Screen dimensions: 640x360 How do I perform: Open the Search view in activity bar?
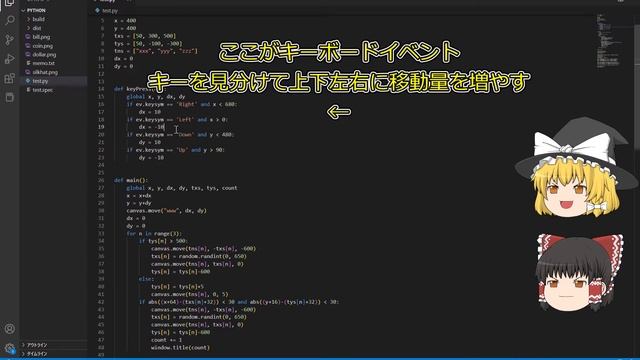[x=9, y=20]
